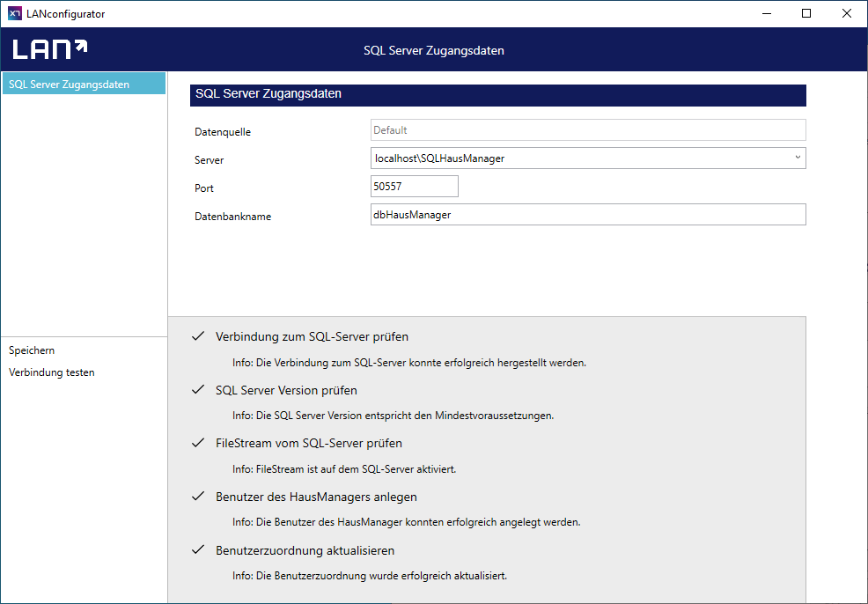The image size is (868, 604).
Task: Click Speichern to save settings
Action: click(32, 350)
